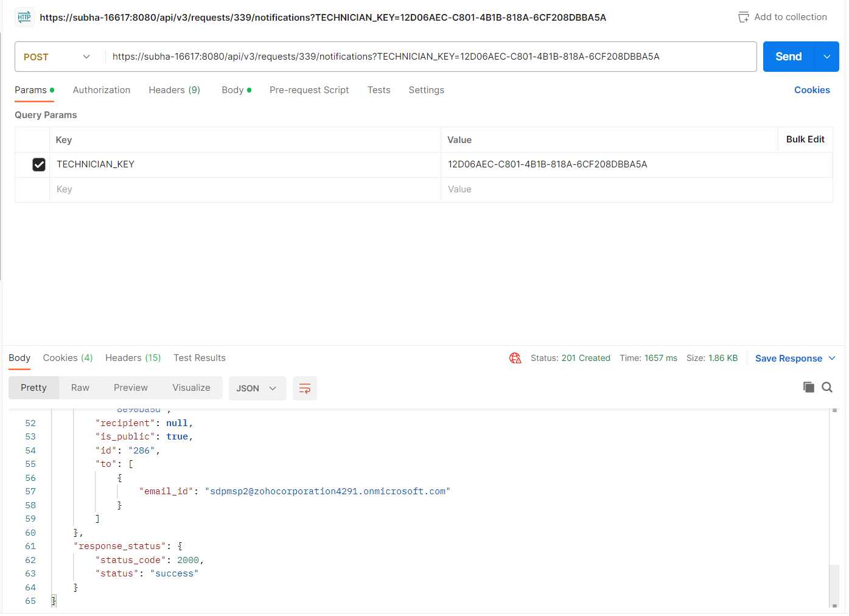Switch to the Authorization tab

[101, 90]
